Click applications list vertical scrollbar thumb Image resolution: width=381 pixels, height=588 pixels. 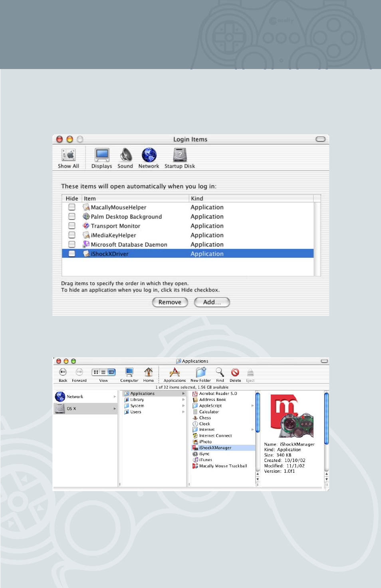[258, 413]
